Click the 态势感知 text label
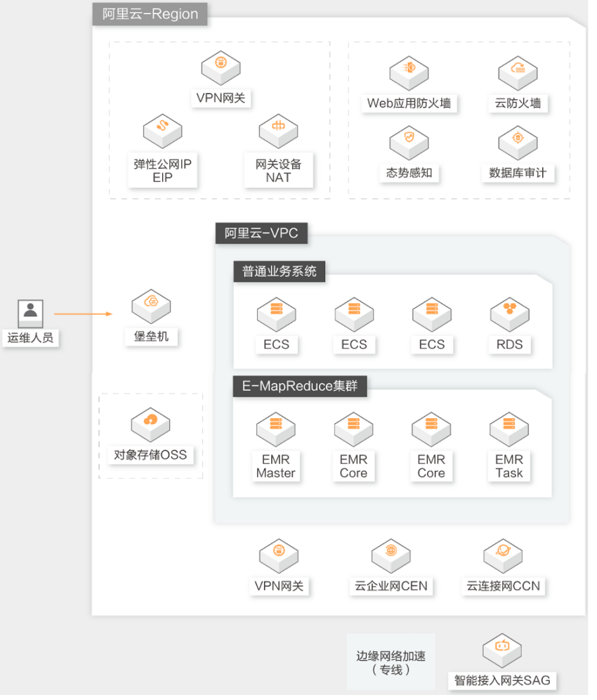Viewport: 597px width, 700px height. pyautogui.click(x=409, y=173)
